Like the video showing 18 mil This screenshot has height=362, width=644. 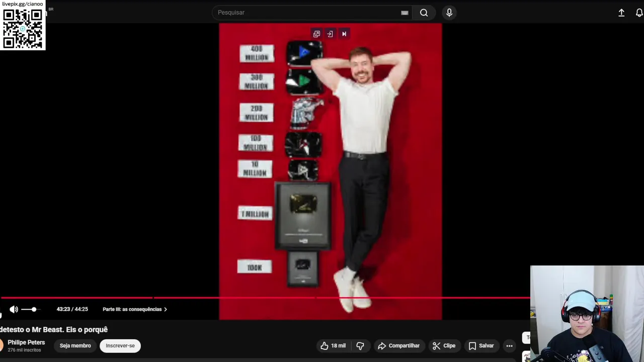333,346
